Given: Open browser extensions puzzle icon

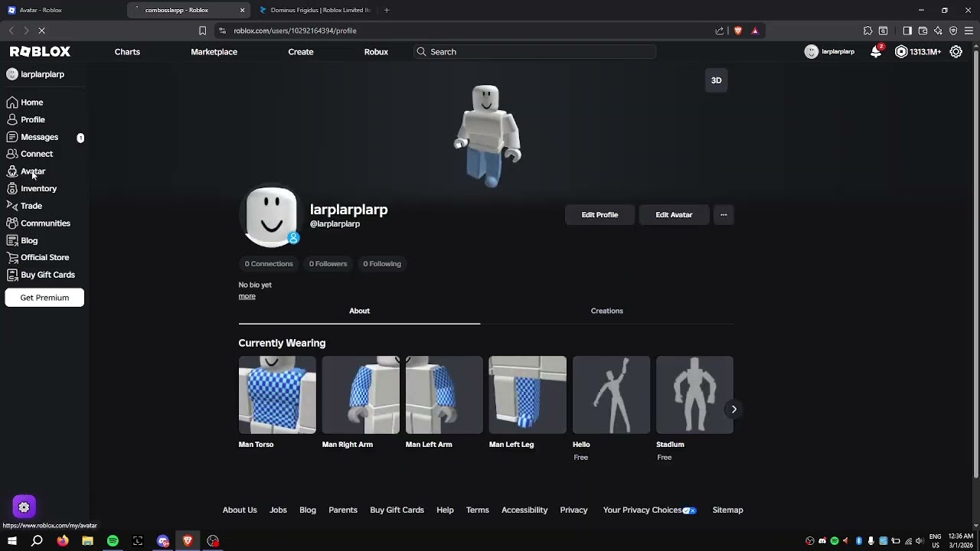Looking at the screenshot, I should tap(867, 31).
